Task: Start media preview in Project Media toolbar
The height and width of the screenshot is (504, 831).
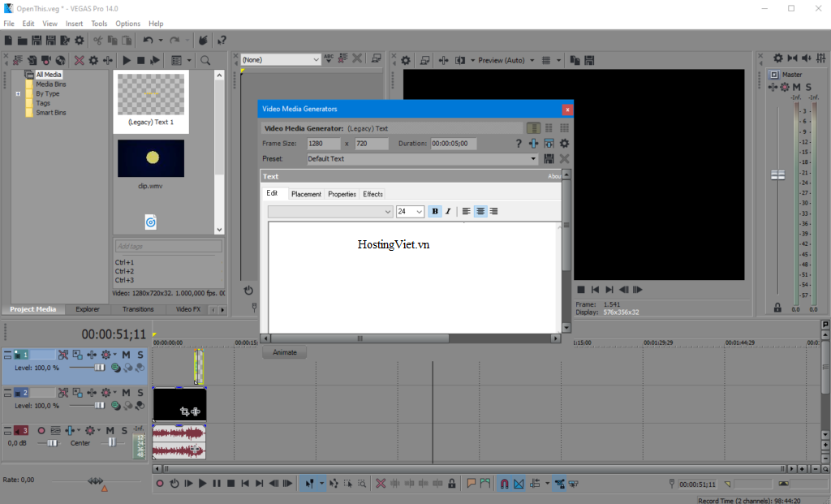Action: click(127, 60)
